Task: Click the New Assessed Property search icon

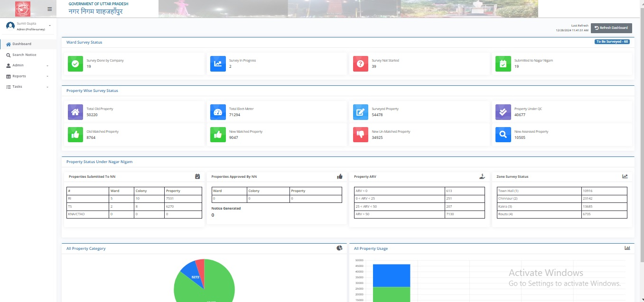Action: pos(503,135)
